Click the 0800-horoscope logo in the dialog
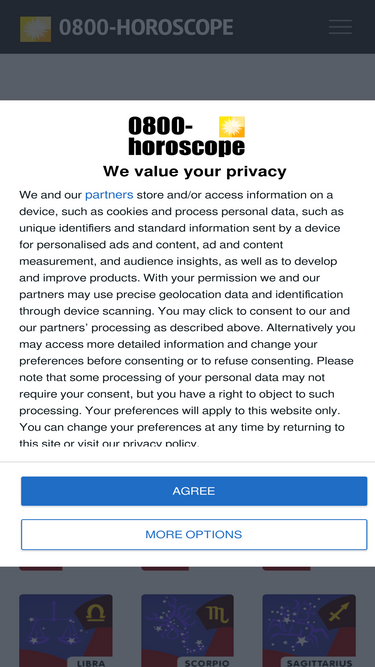Screen dimensions: 375x667 186,136
